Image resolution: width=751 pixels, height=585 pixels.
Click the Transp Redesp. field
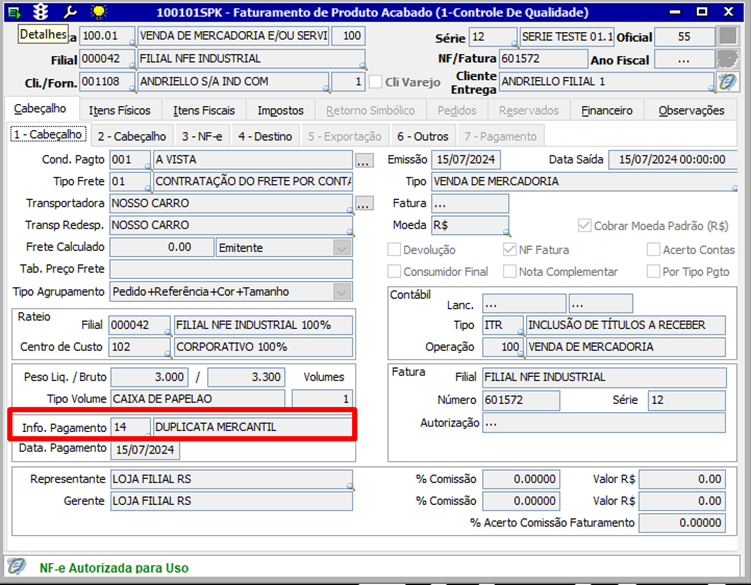(x=231, y=225)
